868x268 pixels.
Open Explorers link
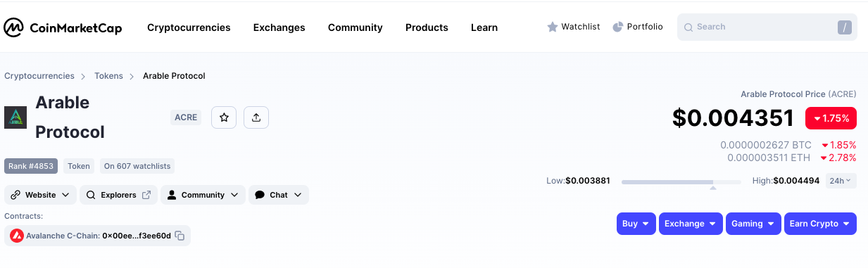pyautogui.click(x=119, y=195)
